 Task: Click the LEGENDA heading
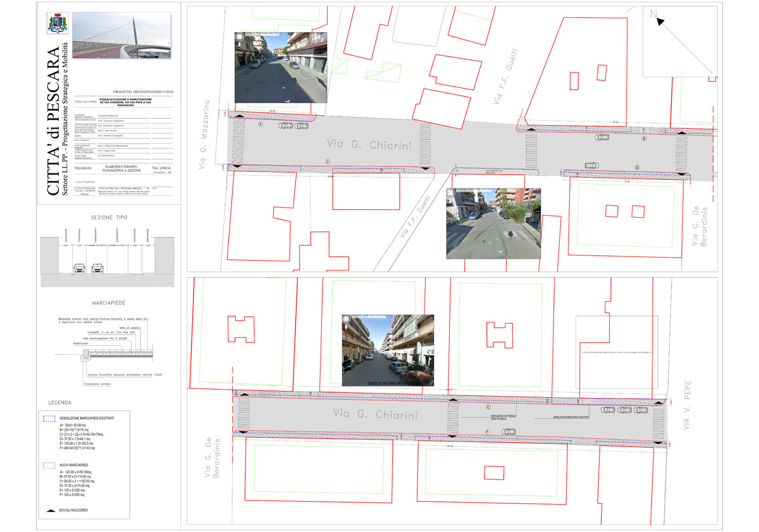(x=60, y=402)
